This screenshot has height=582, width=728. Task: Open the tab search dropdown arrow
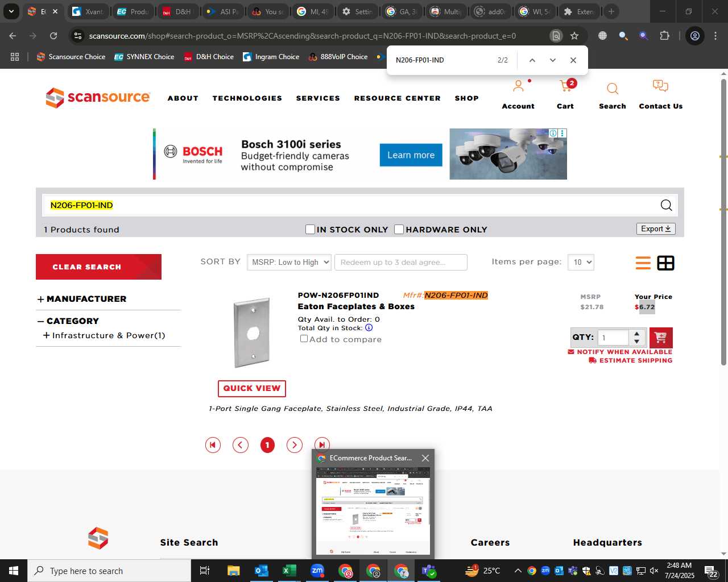coord(11,11)
